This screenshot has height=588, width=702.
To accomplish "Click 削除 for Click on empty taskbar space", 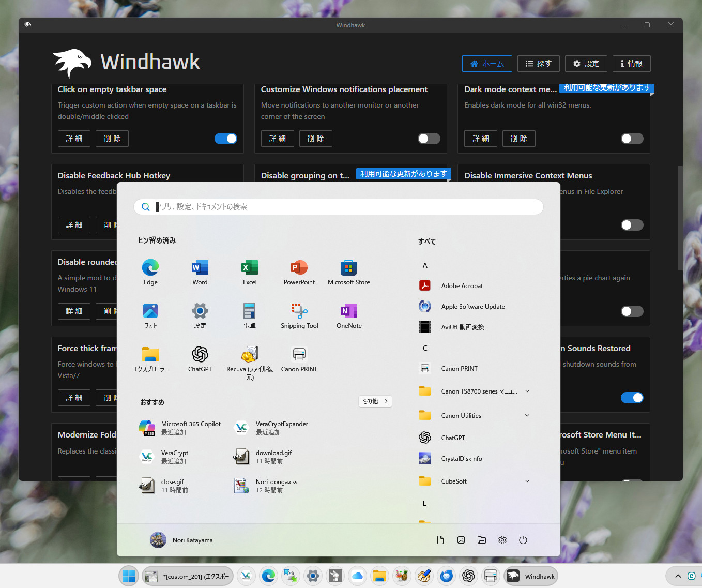I will click(x=112, y=139).
